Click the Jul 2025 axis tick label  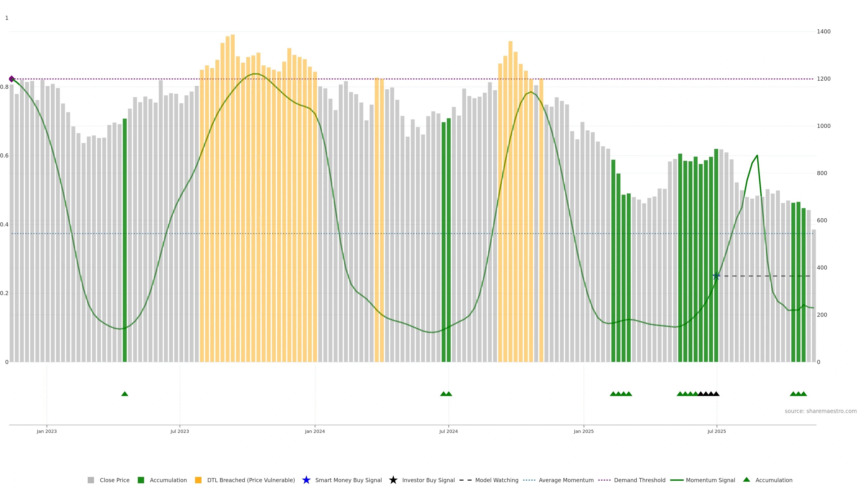tap(716, 432)
